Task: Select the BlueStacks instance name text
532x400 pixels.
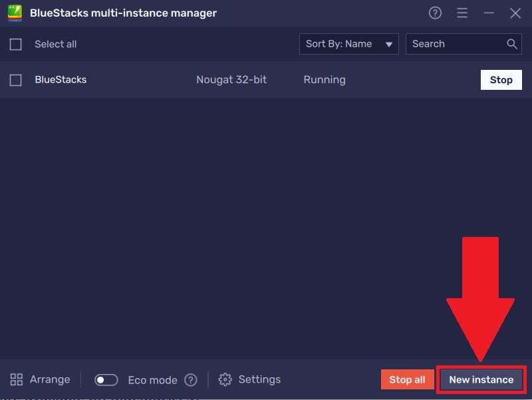Action: pos(61,79)
